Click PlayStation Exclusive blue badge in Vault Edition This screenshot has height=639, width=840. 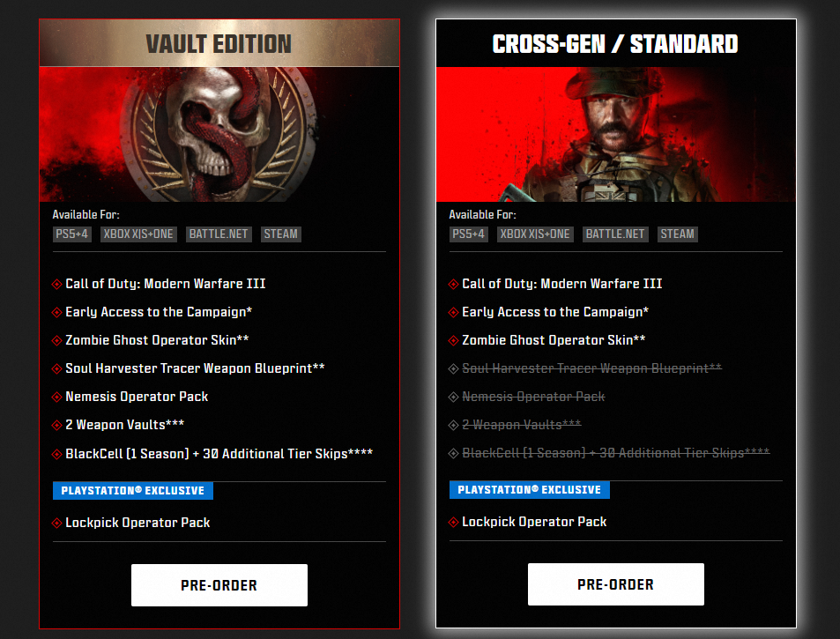click(x=133, y=491)
